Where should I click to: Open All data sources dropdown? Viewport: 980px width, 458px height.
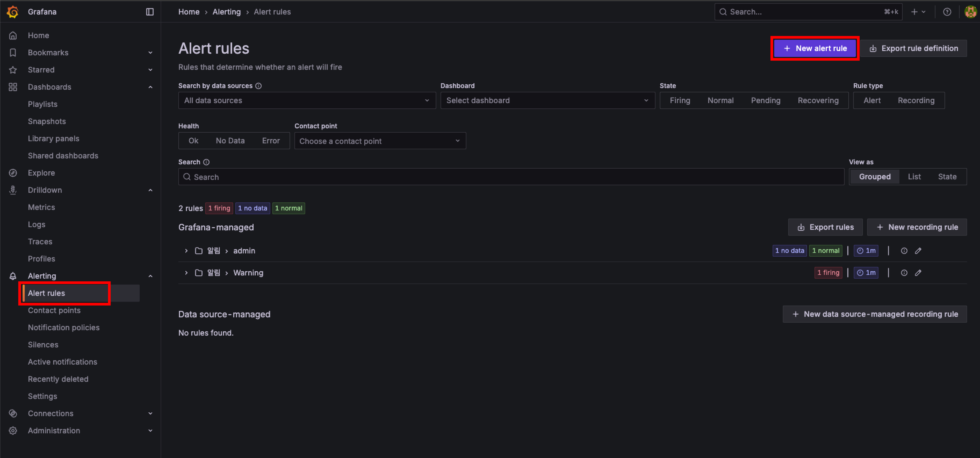click(307, 101)
